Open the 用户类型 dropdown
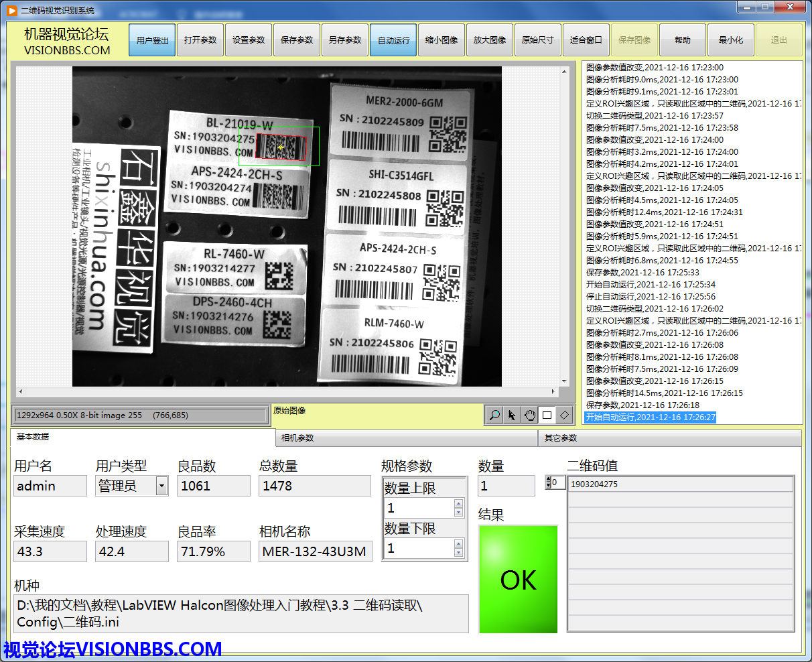Screen dimensions: 812x662 pyautogui.click(x=161, y=486)
